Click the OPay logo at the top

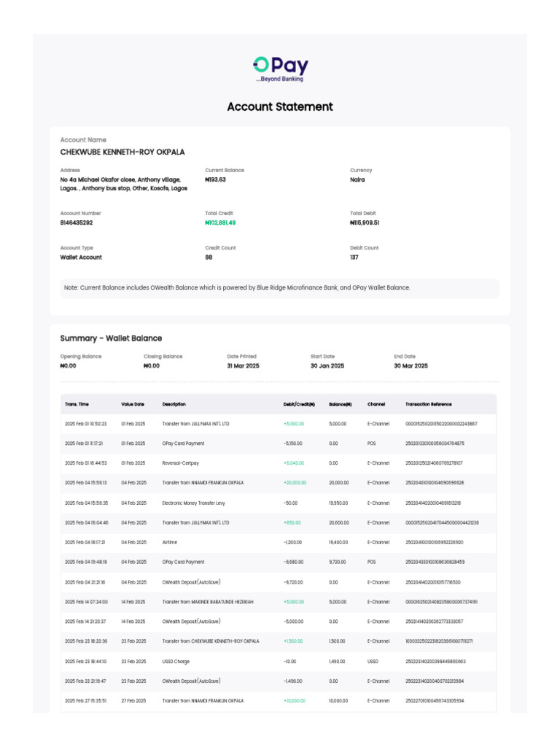[281, 69]
